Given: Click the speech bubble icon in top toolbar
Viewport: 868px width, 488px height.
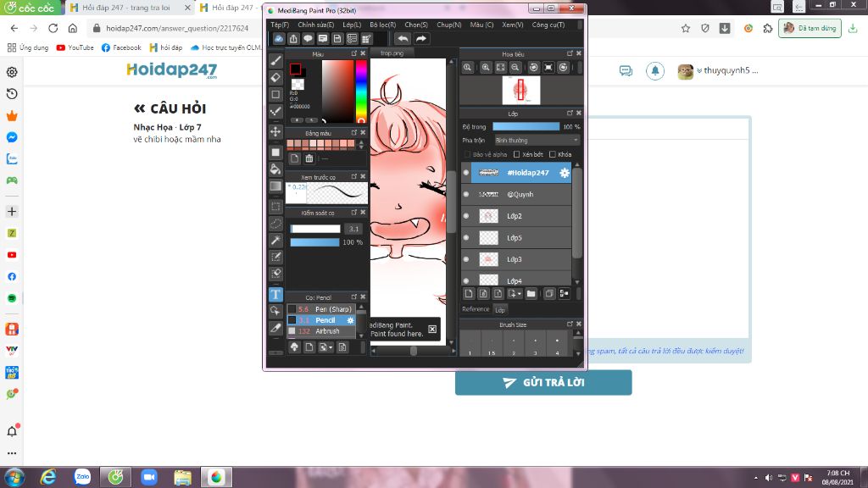Looking at the screenshot, I should pyautogui.click(x=308, y=38).
